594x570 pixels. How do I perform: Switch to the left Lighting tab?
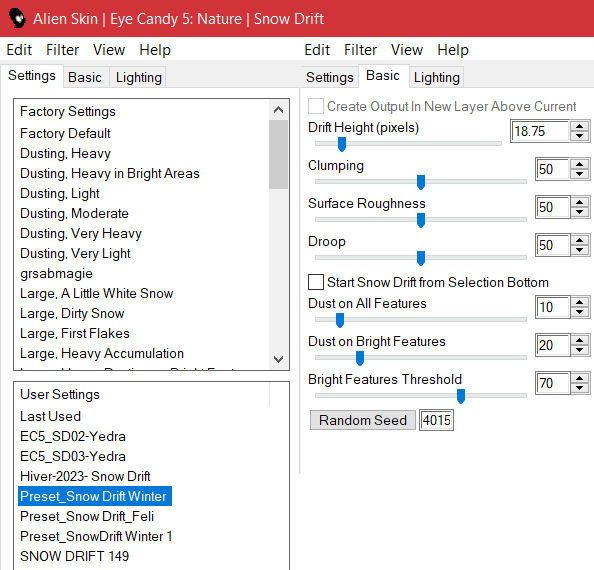pyautogui.click(x=139, y=77)
